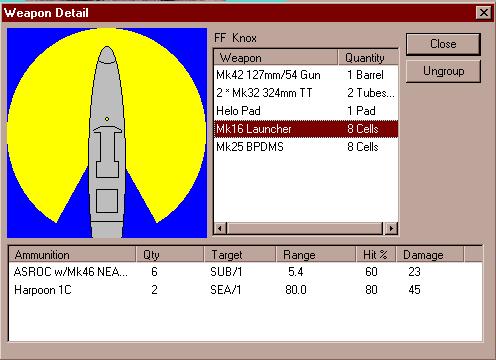Click the right arrow of weapon list scrollbar
This screenshot has height=360, width=496.
pyautogui.click(x=391, y=228)
